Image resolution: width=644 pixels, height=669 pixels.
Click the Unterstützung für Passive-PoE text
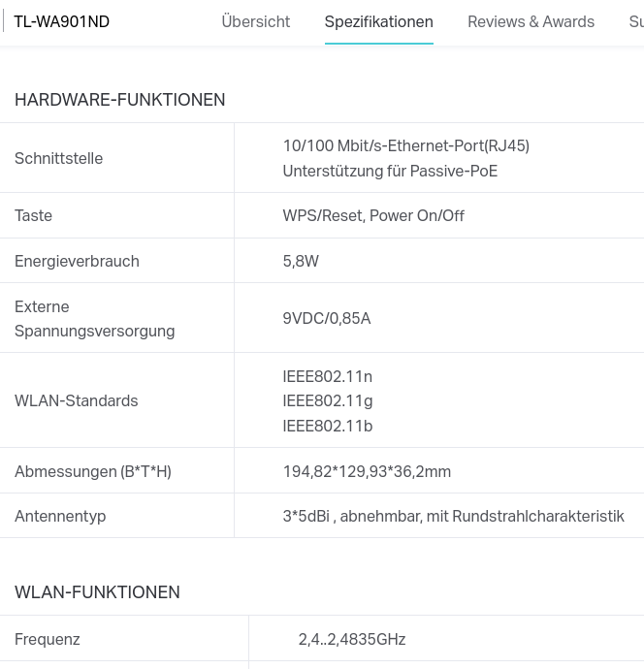(390, 171)
